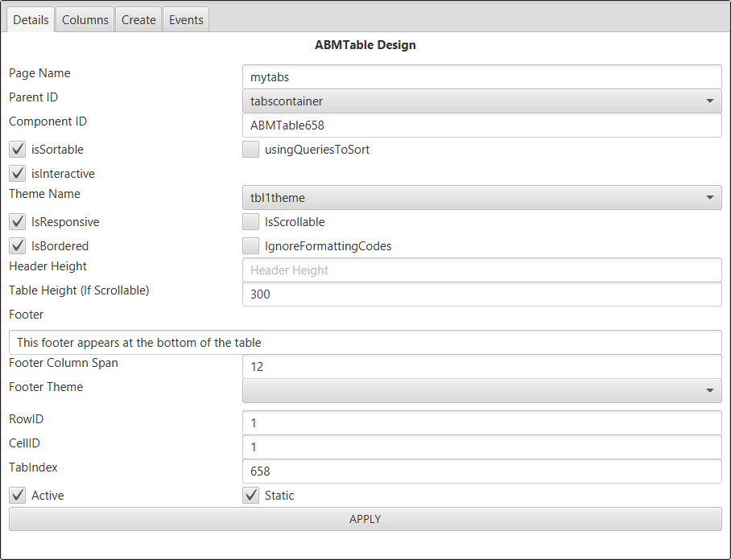Expand the Theme Name dropdown
Viewport: 731px width, 560px height.
481,198
